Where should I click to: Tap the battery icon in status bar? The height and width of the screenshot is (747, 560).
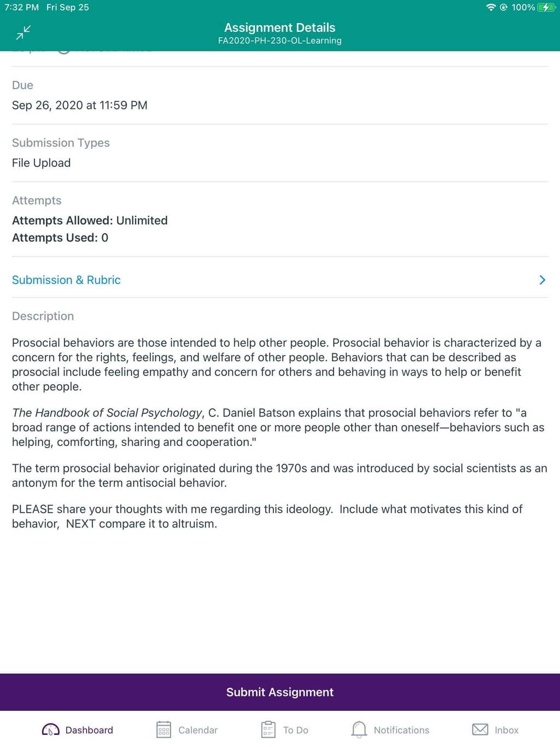(546, 7)
